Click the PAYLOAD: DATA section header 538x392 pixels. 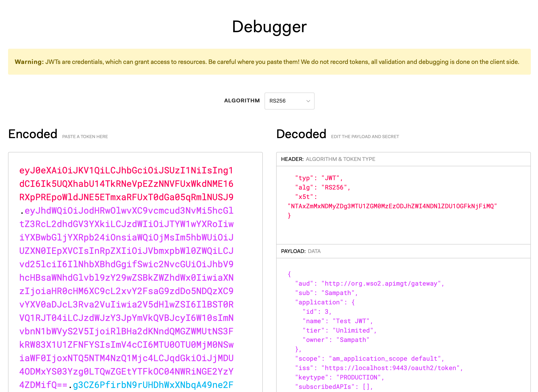point(301,251)
